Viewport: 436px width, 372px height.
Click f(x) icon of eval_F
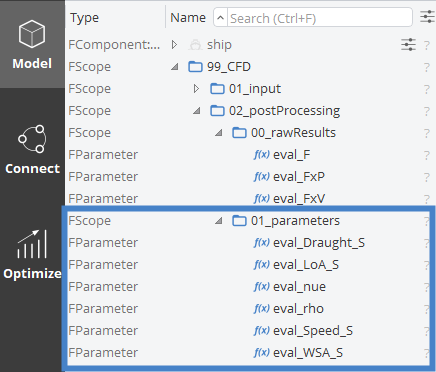point(262,155)
